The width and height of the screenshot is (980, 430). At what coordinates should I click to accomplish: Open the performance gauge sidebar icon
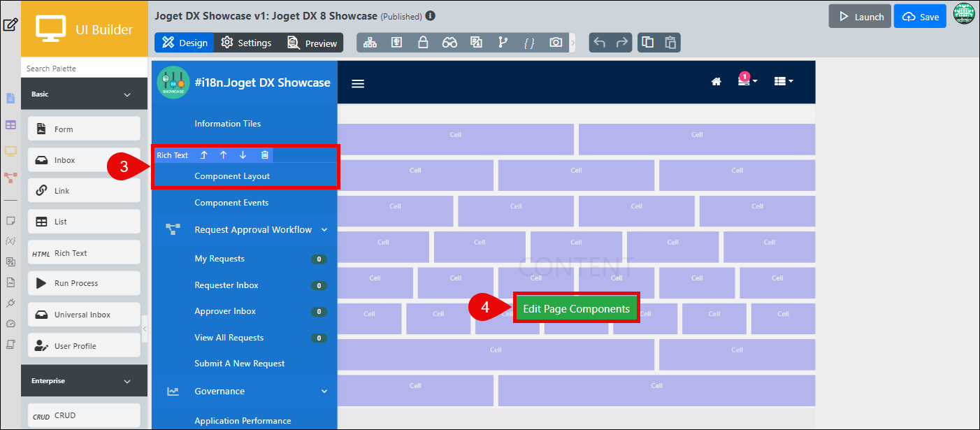10,324
